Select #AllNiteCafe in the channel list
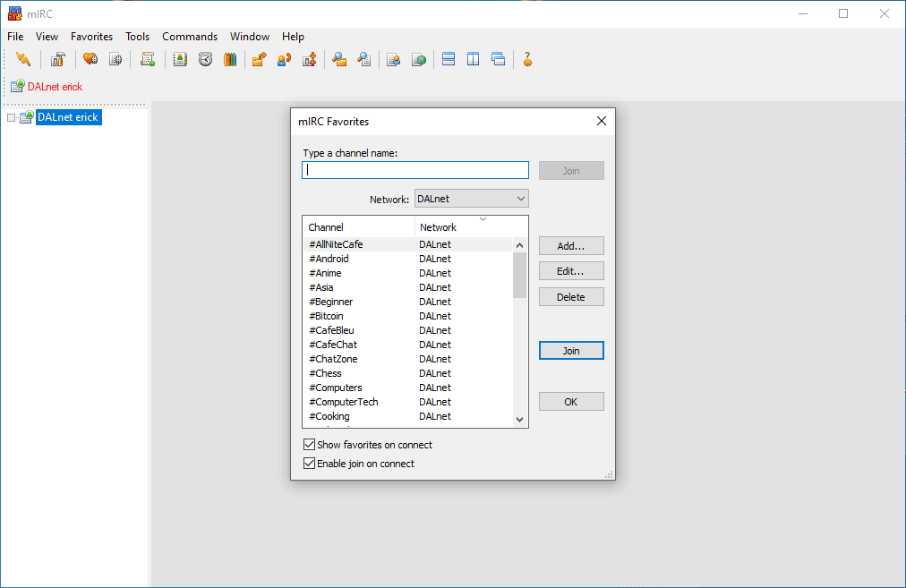The height and width of the screenshot is (588, 906). point(408,244)
